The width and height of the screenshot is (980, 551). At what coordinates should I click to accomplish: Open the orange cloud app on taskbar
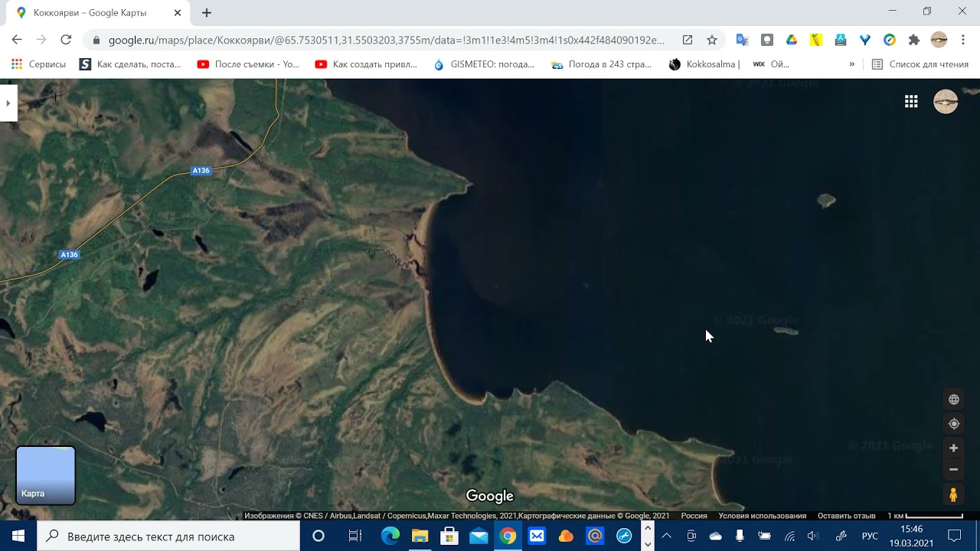[x=566, y=536]
